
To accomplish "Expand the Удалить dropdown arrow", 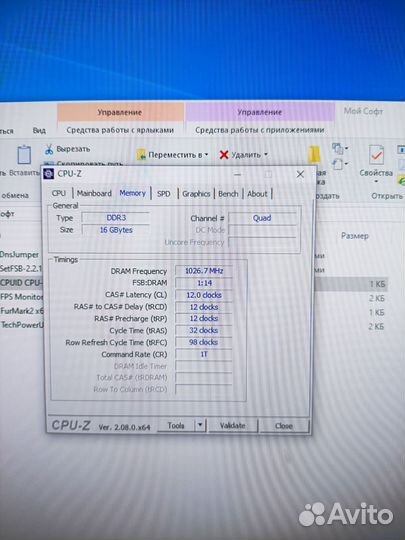I will click(x=266, y=154).
